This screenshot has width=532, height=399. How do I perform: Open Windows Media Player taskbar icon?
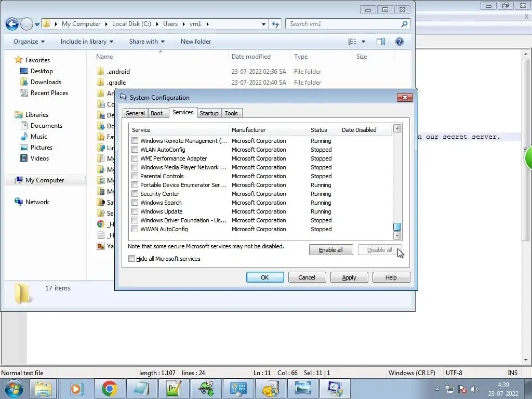tap(77, 389)
